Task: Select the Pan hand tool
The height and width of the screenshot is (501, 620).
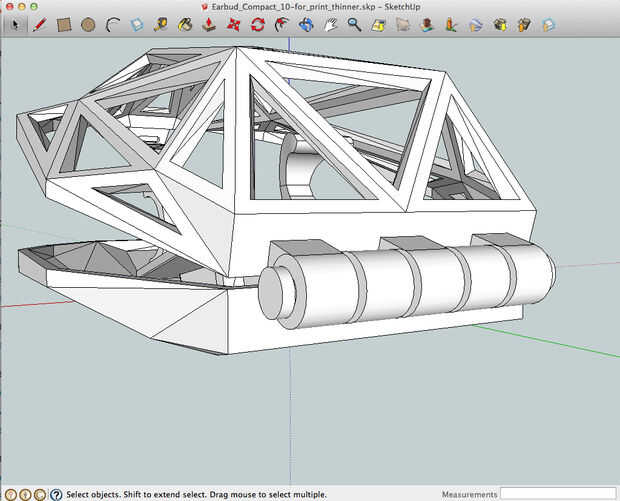Action: (x=331, y=24)
